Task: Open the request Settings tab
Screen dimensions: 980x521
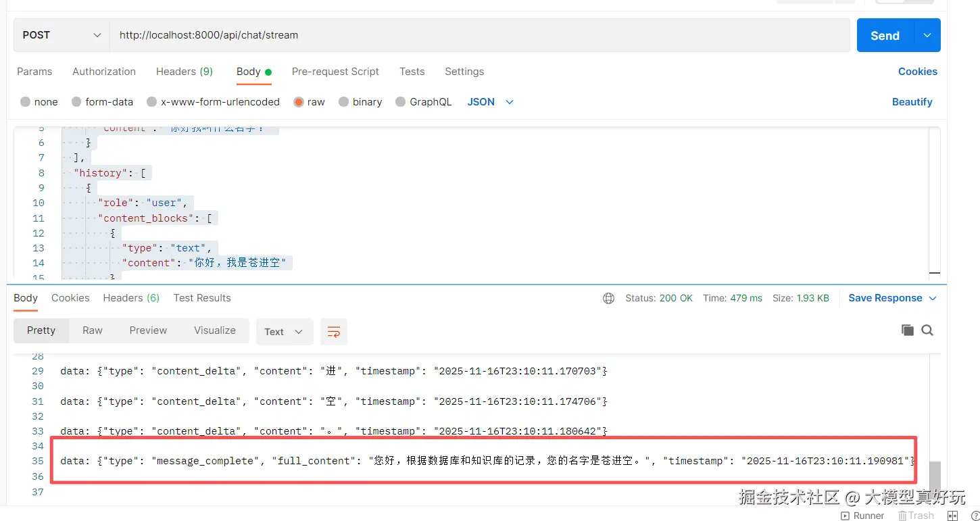Action: 464,72
